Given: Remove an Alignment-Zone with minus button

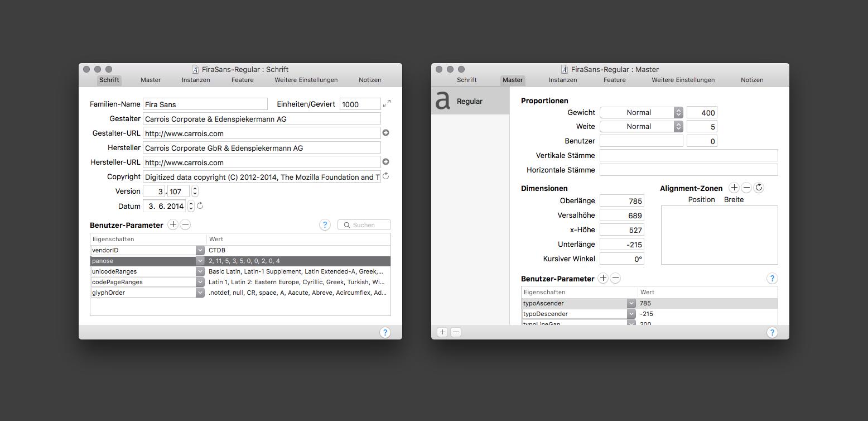Looking at the screenshot, I should coord(746,188).
